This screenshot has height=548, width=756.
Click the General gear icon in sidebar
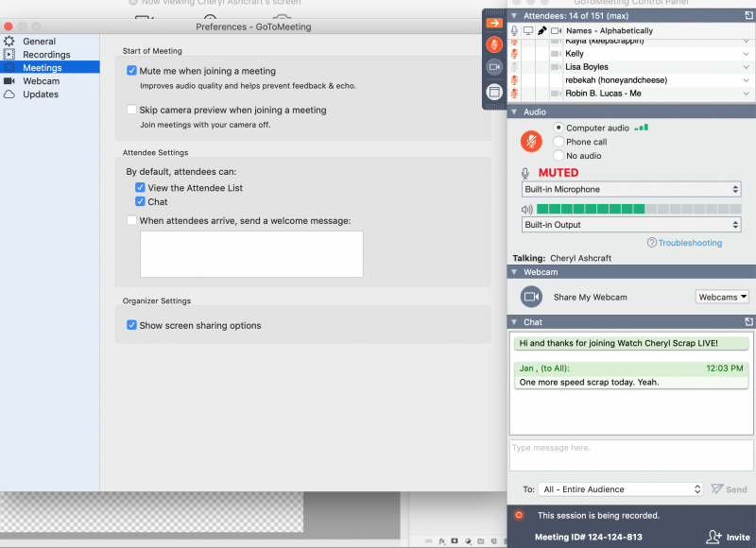[9, 42]
